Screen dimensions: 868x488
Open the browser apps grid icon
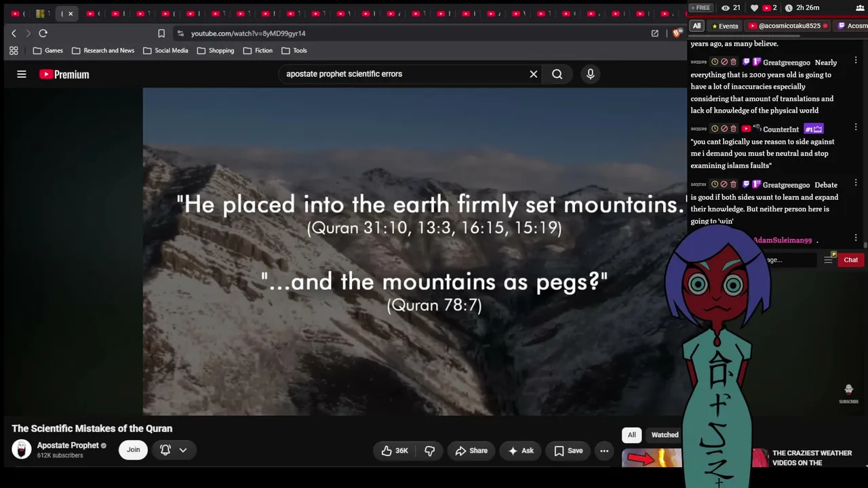[14, 51]
